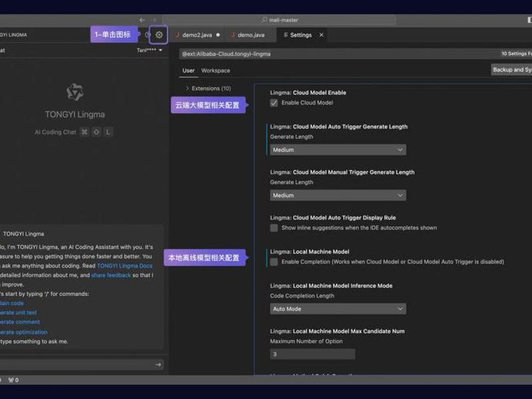Click the Cloud Model Enable setting title
The image size is (532, 399).
(308, 92)
